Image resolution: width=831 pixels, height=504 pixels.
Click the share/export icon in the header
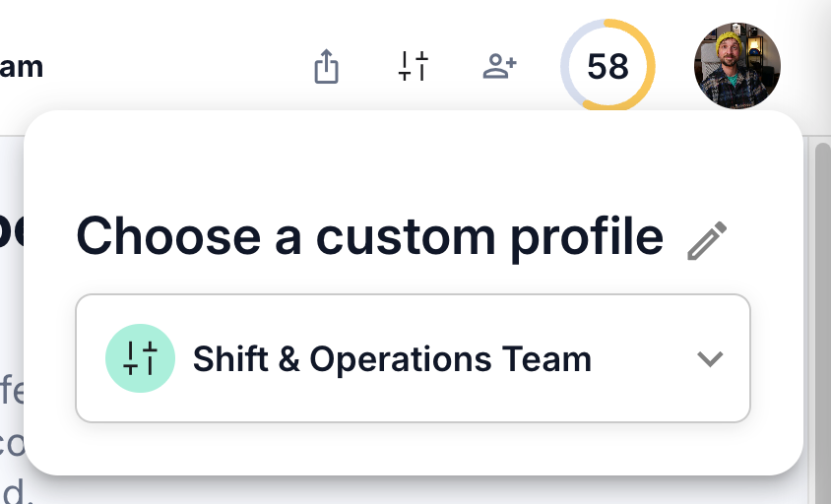[326, 66]
